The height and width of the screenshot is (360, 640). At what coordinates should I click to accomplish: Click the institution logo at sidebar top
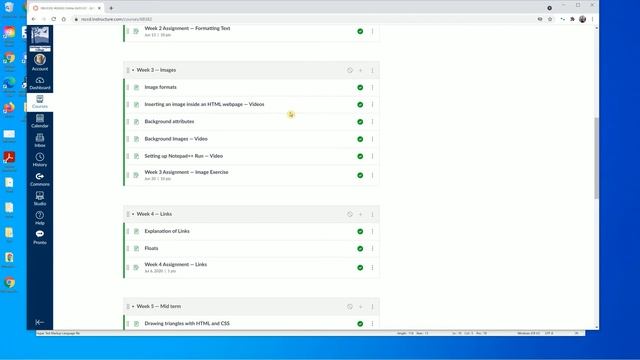click(x=40, y=38)
